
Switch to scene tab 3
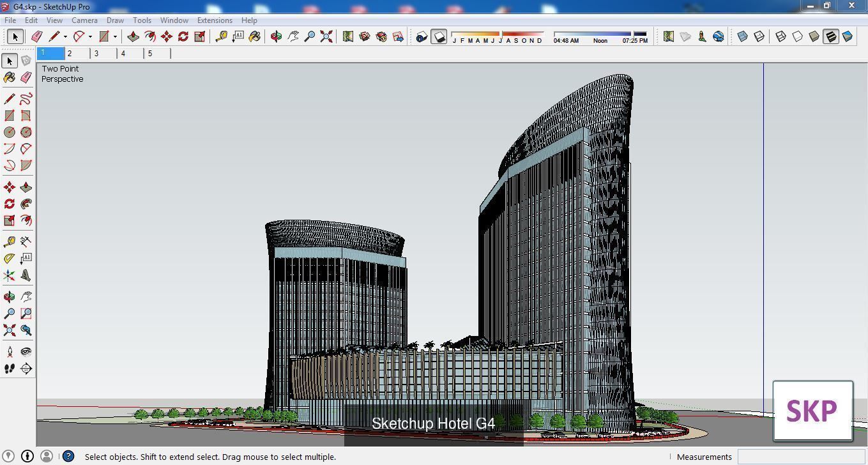click(x=96, y=54)
